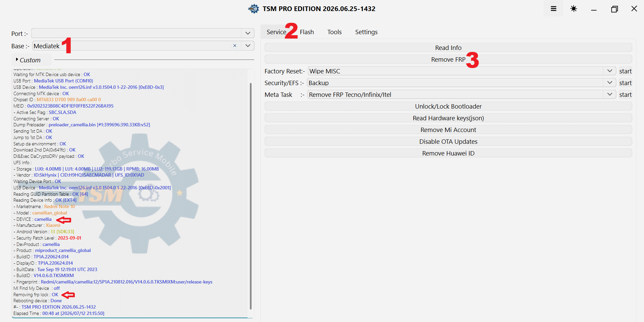
Task: Click the 'Model : camellian_global' log line
Action: coord(40,213)
